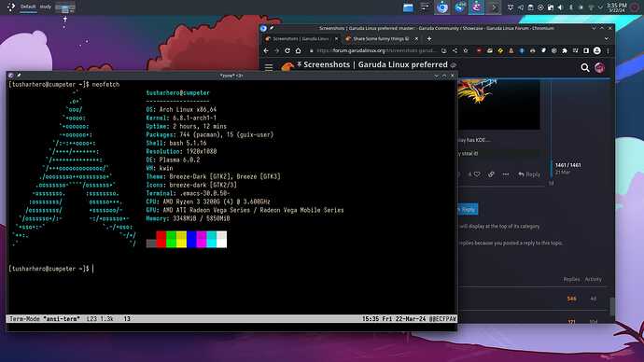
Task: Click the red extension icon in the Chromium toolbar
Action: tap(479, 51)
